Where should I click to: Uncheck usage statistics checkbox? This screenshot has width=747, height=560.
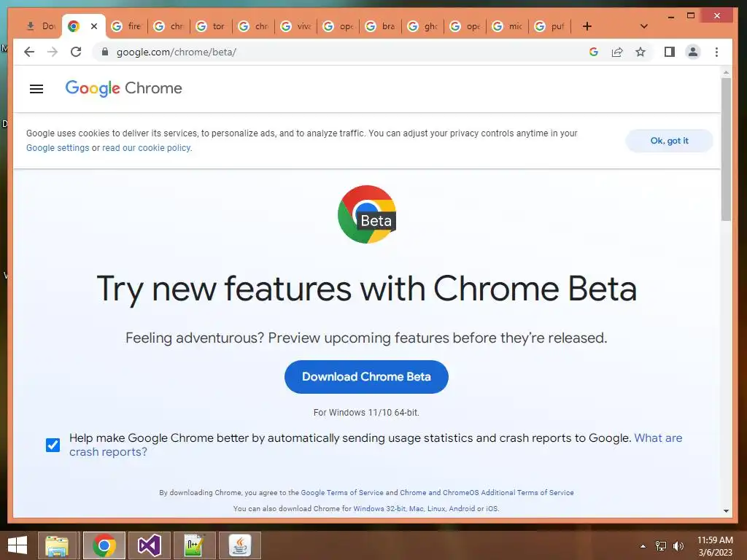53,445
